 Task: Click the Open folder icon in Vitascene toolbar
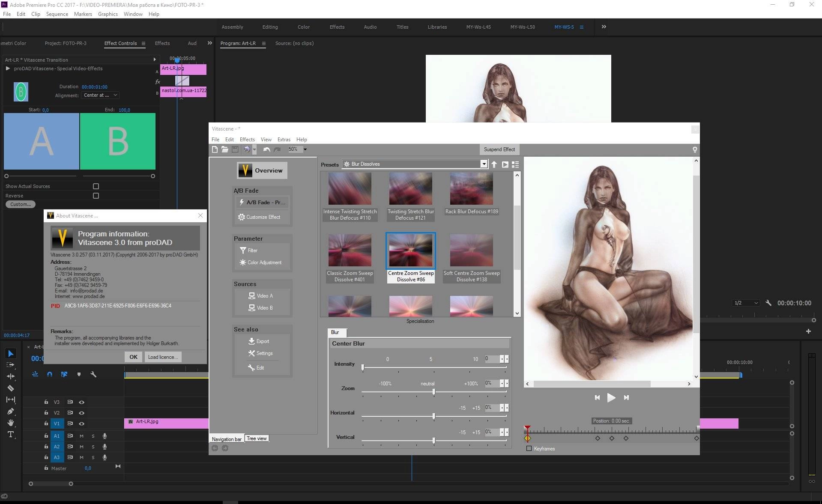coord(225,149)
